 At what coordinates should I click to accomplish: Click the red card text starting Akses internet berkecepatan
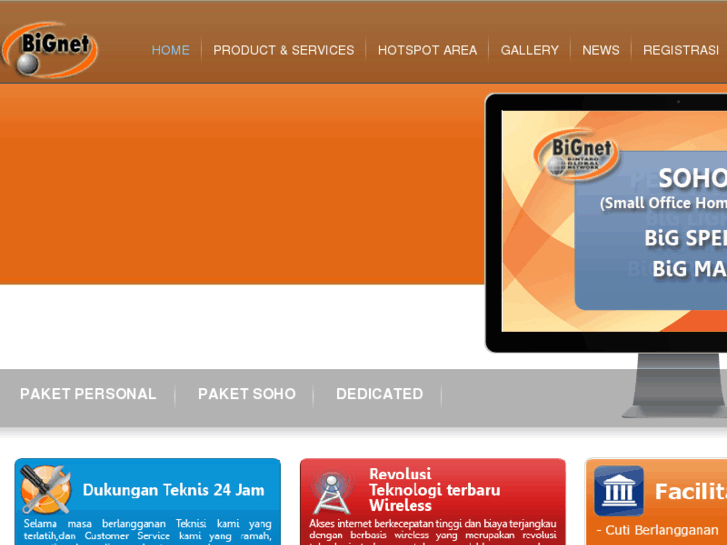(x=433, y=531)
